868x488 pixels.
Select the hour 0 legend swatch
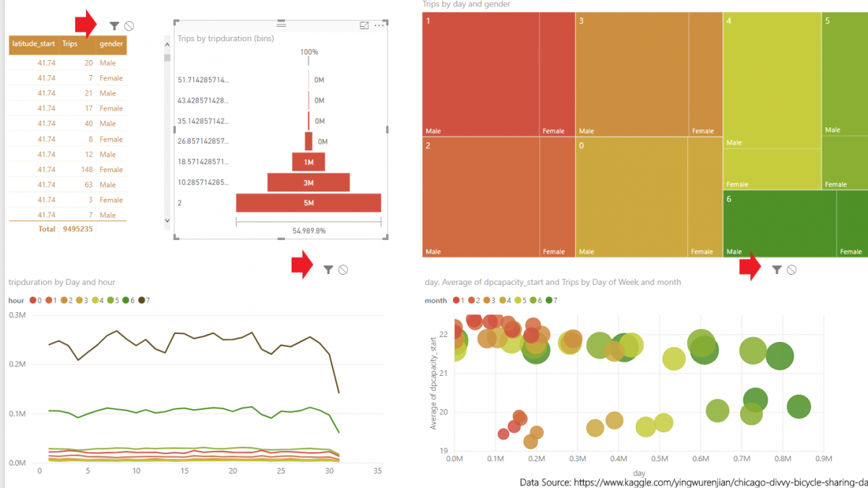pos(31,300)
